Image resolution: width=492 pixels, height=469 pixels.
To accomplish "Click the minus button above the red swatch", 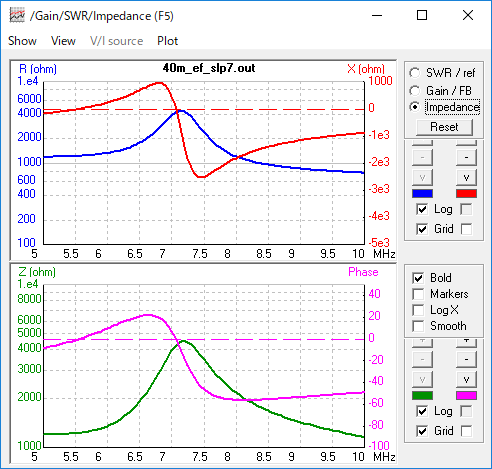I will click(466, 157).
